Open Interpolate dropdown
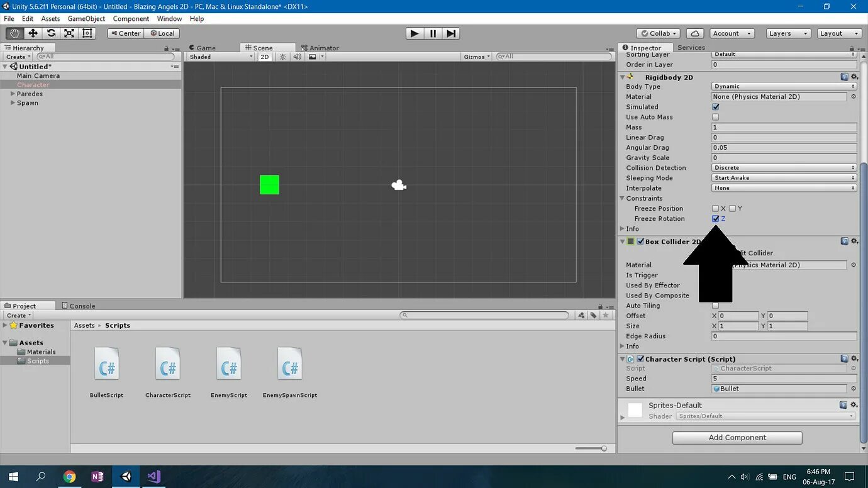Viewport: 868px width, 488px height. (784, 188)
